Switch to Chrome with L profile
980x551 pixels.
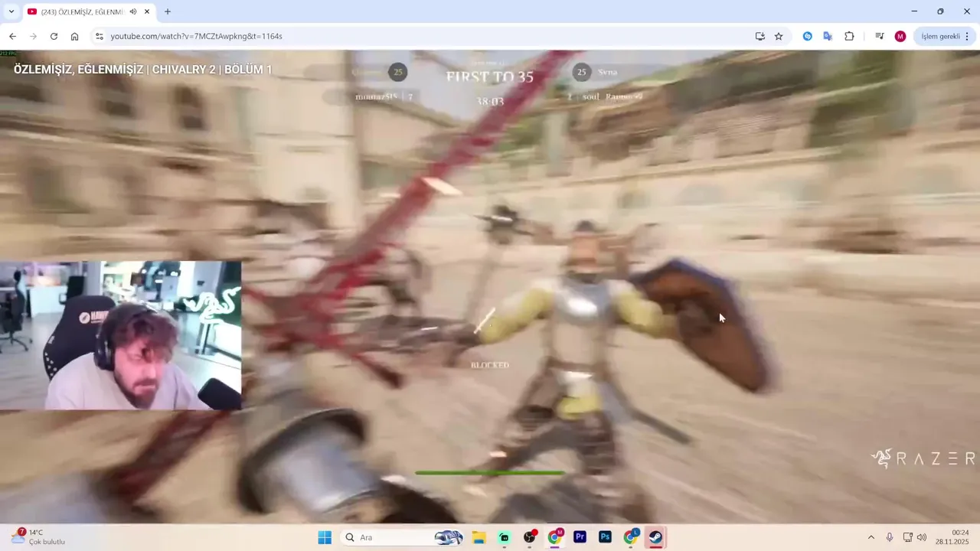pyautogui.click(x=631, y=537)
